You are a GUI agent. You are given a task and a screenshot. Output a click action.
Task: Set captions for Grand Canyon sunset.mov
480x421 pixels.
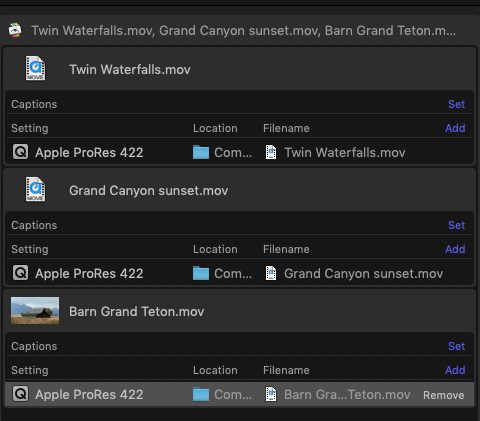pos(456,225)
